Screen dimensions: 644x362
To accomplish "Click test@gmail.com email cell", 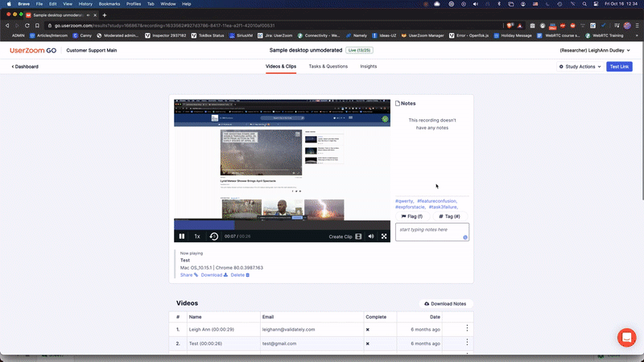I will [279, 343].
